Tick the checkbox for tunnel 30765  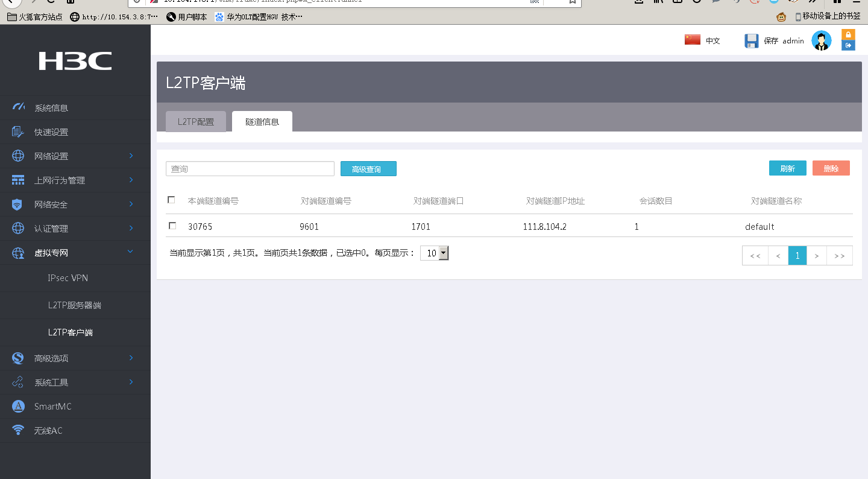point(172,226)
